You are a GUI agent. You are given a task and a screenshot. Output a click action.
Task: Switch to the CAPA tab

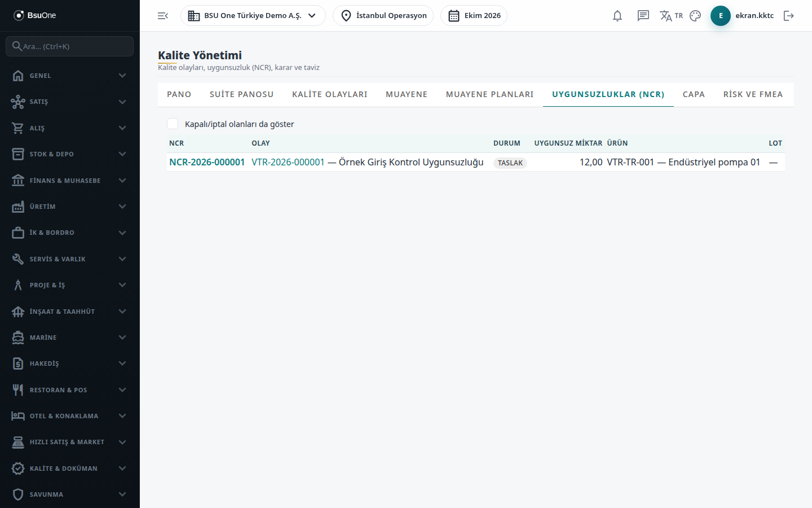(694, 94)
